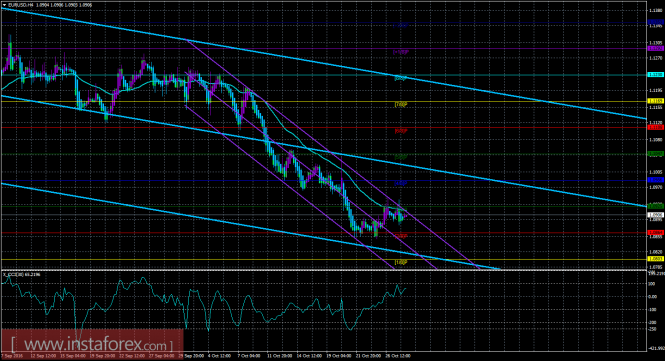Click the 4 Oct 12:00 date on time axis
Image resolution: width=665 pixels, height=361 pixels.
(219, 356)
